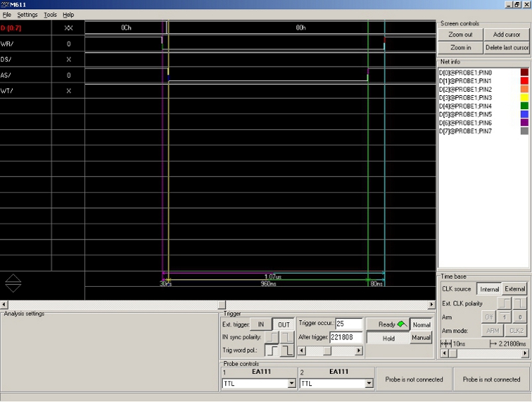The width and height of the screenshot is (532, 402).
Task: Select Internal CLK source
Action: tap(489, 289)
